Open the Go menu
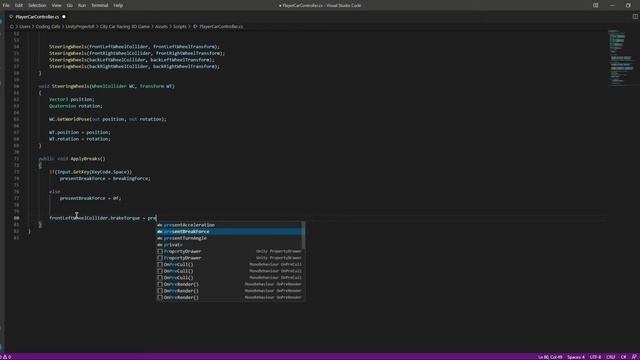The height and width of the screenshot is (360, 640). pos(70,5)
